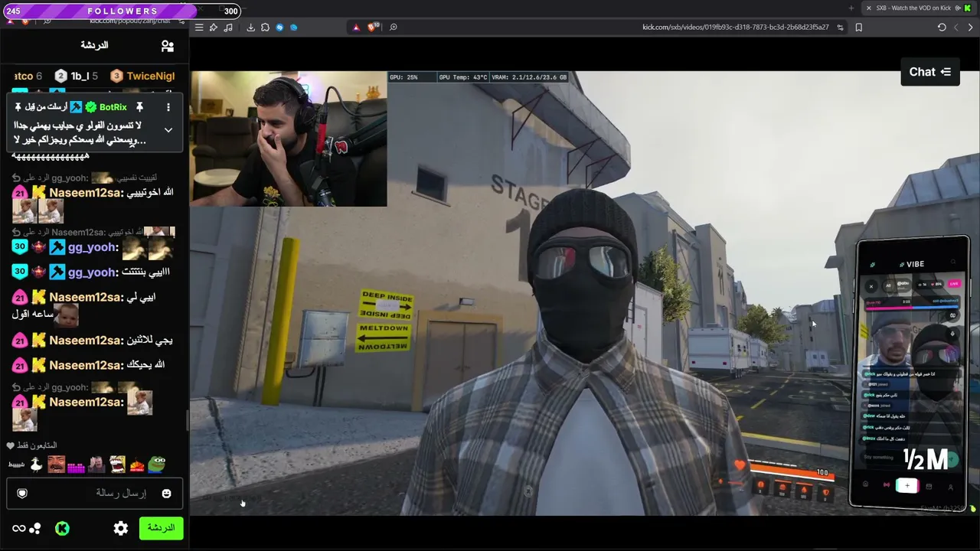Toggle the Chat panel button on video
Screen dimensions: 980x551
(930, 72)
